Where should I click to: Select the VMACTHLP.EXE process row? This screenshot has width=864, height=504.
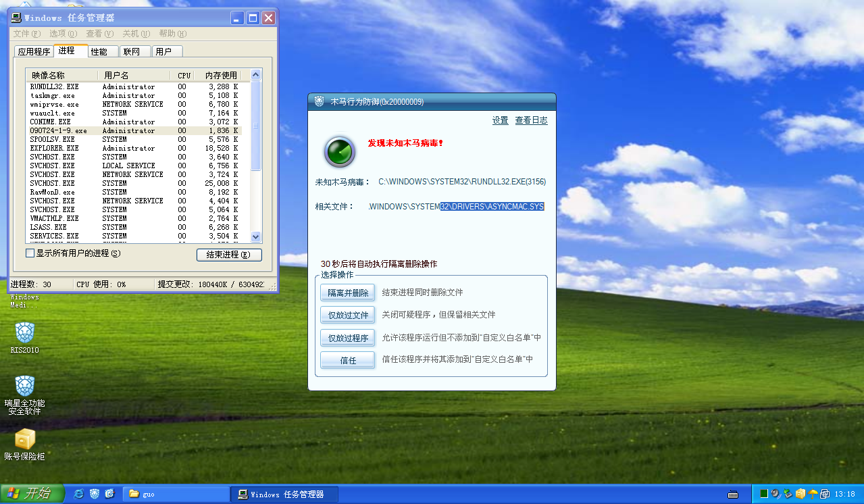135,218
